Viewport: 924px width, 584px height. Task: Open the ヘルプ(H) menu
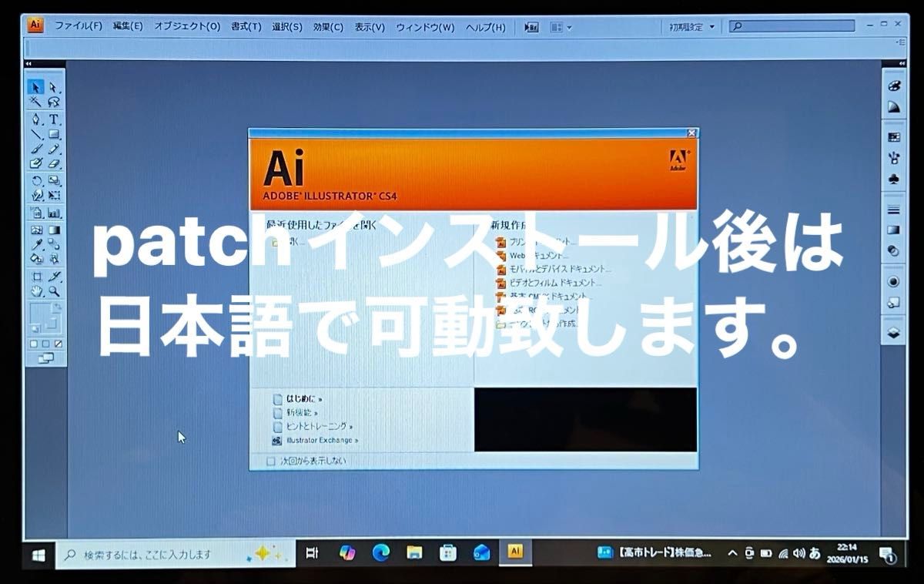click(486, 26)
